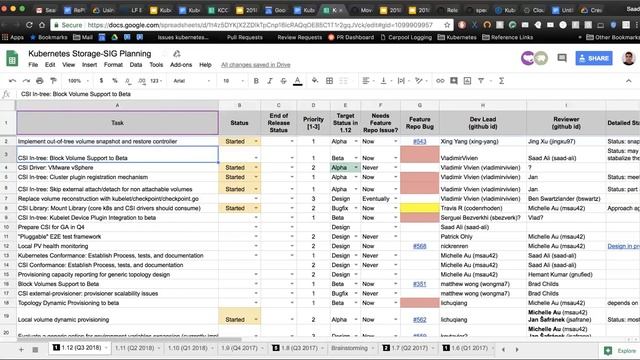Viewport: 640px width, 360px height.
Task: Format as currency with the dollar icon
Action: tap(101, 81)
